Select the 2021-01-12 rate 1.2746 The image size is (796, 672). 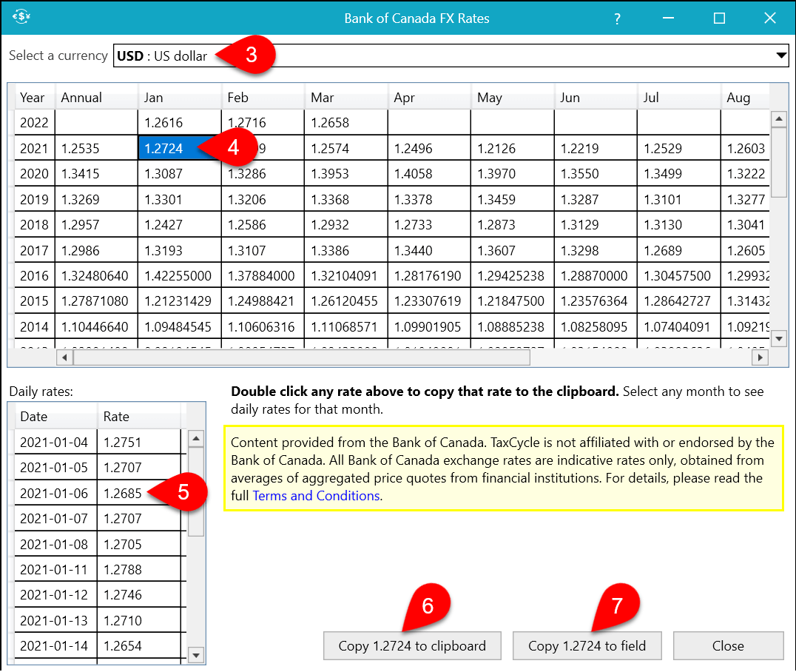pos(139,595)
